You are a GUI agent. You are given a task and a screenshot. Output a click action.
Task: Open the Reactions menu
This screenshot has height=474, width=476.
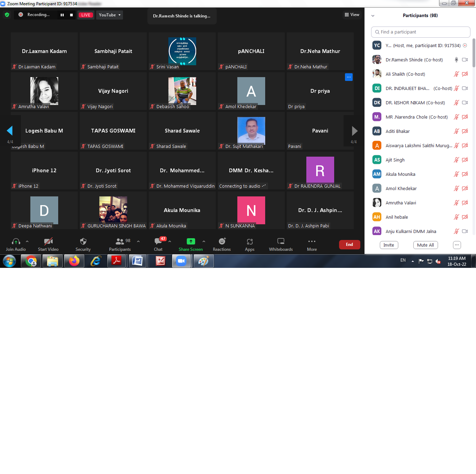tap(222, 244)
